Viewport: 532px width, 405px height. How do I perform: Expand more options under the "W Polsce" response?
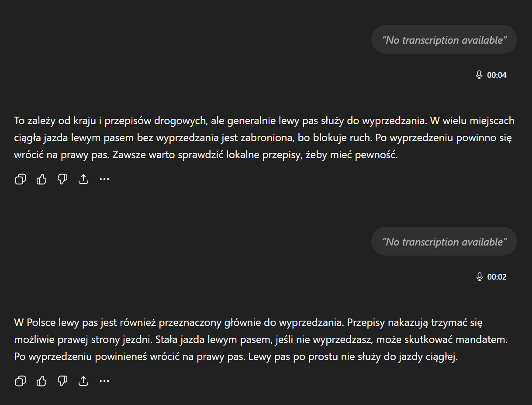click(x=104, y=381)
